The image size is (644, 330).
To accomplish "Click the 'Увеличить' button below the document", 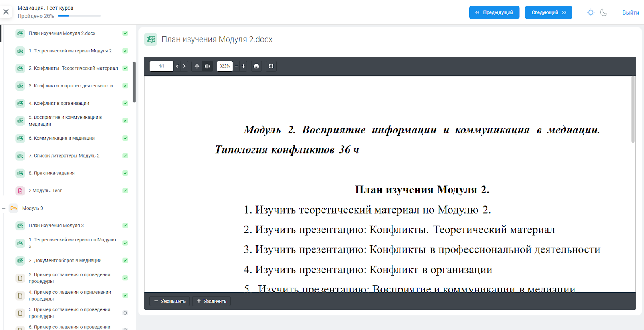I will (x=211, y=301).
